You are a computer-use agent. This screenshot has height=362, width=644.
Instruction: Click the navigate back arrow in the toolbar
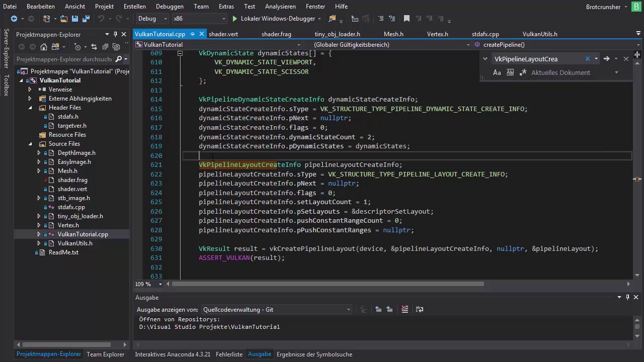[x=14, y=19]
